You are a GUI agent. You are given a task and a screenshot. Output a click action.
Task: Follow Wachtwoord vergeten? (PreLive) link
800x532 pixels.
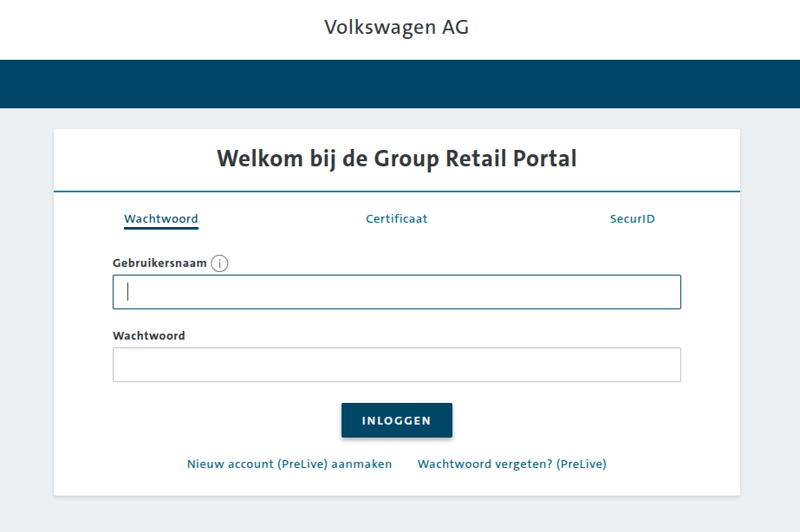[x=511, y=464]
